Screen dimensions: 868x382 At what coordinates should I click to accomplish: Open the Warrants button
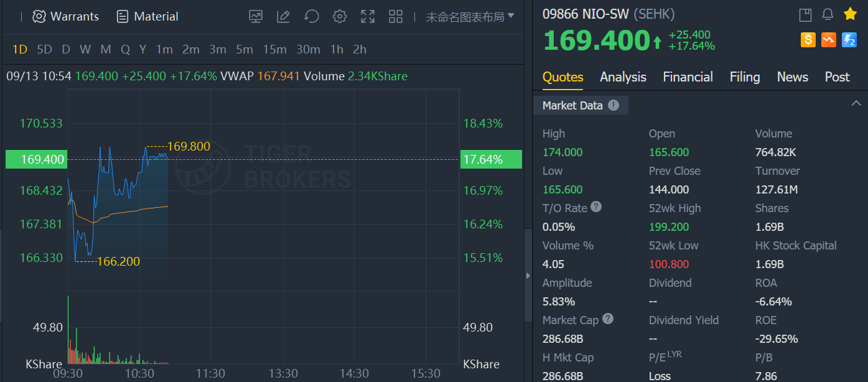[65, 17]
